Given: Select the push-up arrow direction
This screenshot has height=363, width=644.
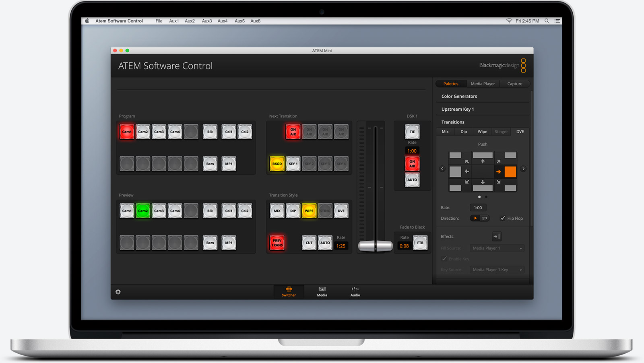Looking at the screenshot, I should 483,161.
